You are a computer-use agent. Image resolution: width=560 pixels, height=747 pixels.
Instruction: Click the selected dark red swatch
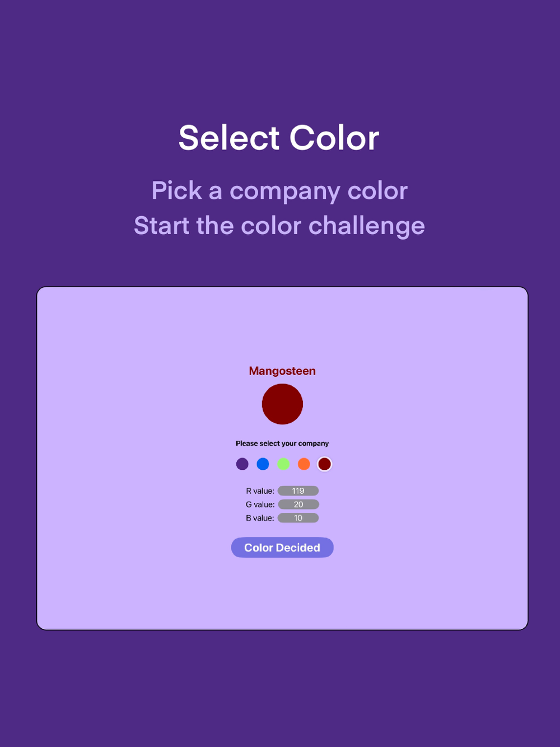(324, 464)
